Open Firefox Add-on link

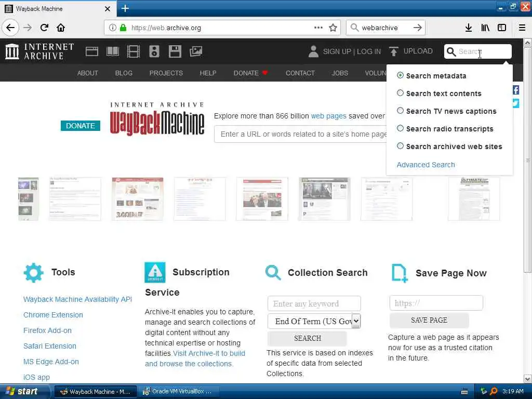pyautogui.click(x=47, y=330)
